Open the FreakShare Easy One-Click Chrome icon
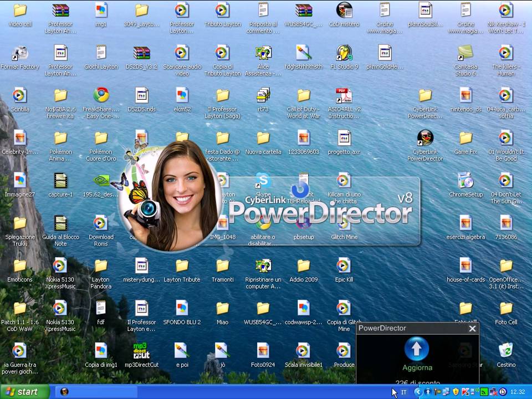This screenshot has height=399, width=532. point(101,96)
